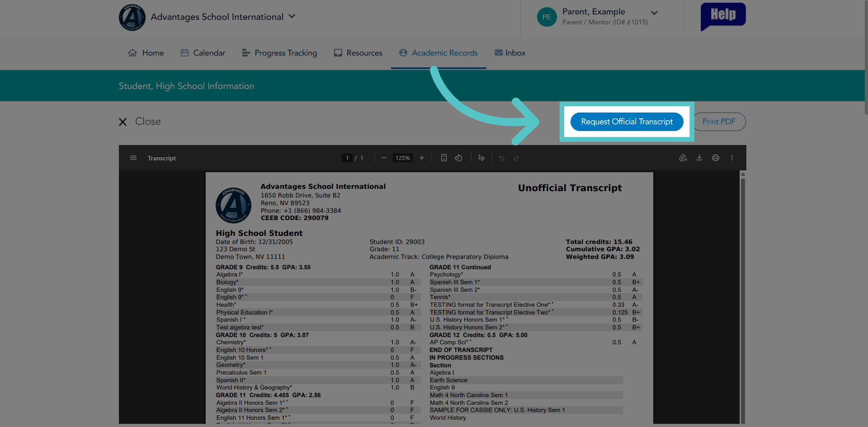Click 'Date of Birth: 12/31/2005' text
The image size is (868, 427).
(254, 242)
